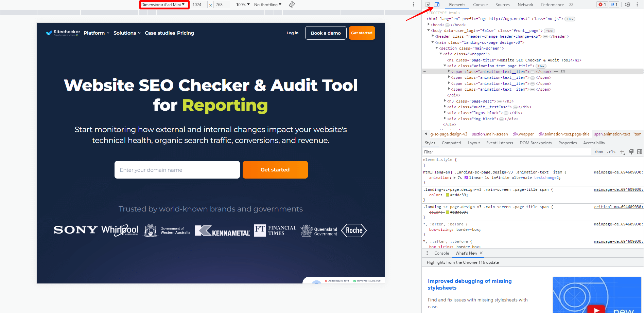This screenshot has width=644, height=313.
Task: Switch to the Console tab in DevTools
Action: [x=480, y=4]
